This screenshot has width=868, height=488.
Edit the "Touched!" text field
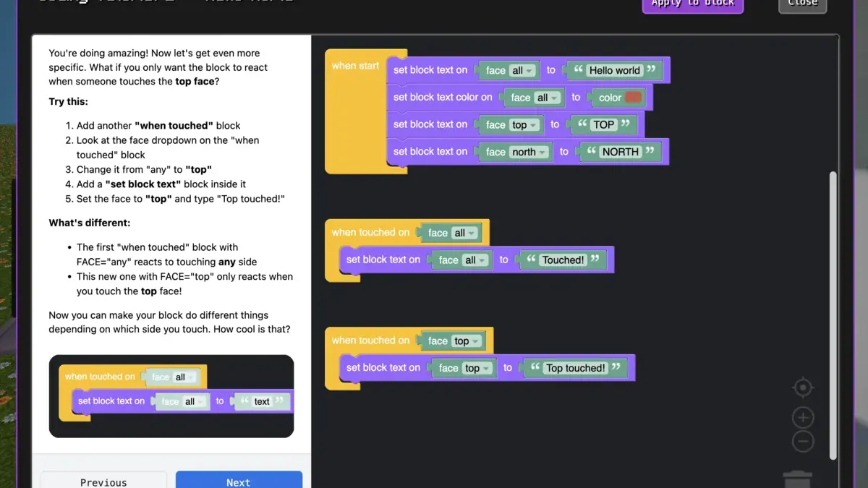click(563, 260)
